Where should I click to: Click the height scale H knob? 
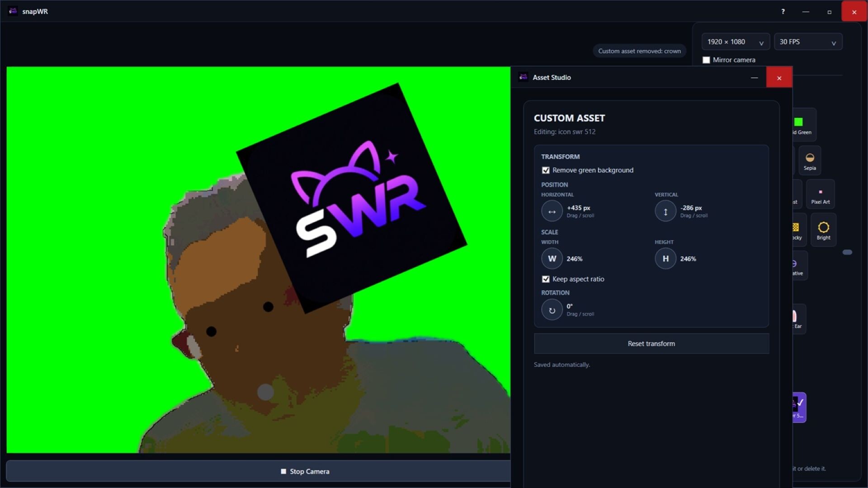665,259
